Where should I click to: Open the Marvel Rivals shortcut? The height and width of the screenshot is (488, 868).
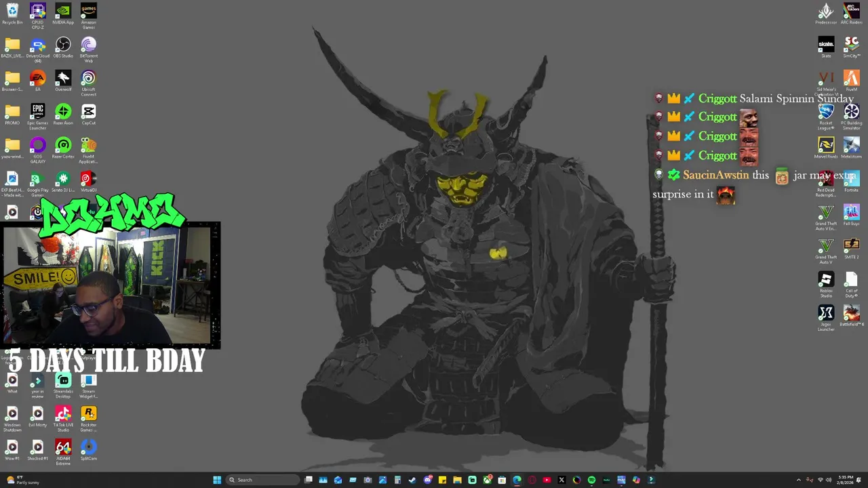[x=826, y=148]
